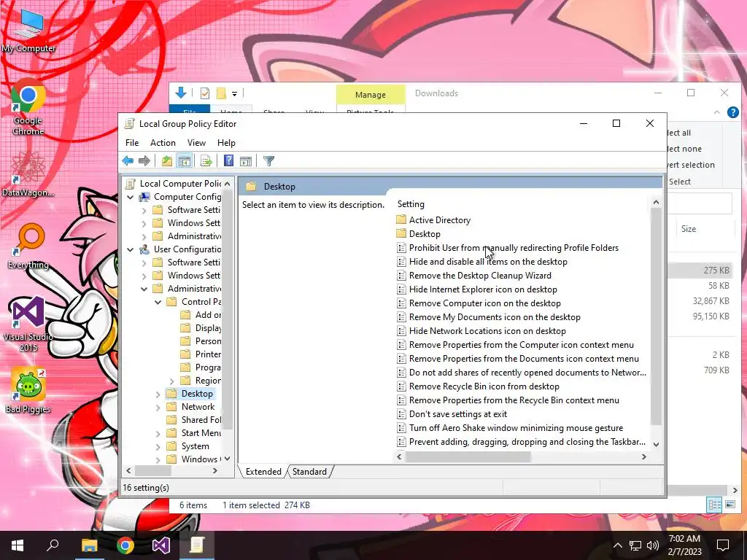Image resolution: width=747 pixels, height=560 pixels.
Task: Open the Active Directory folder in list
Action: pos(439,220)
